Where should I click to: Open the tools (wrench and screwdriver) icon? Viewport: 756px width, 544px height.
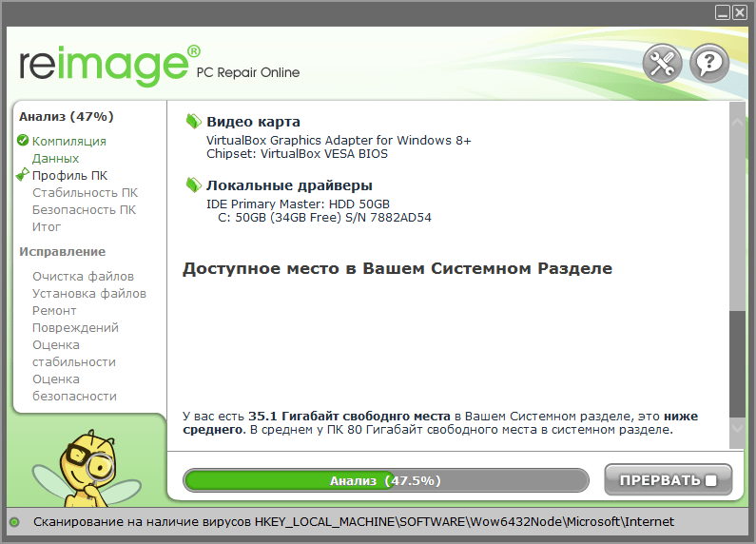point(662,63)
